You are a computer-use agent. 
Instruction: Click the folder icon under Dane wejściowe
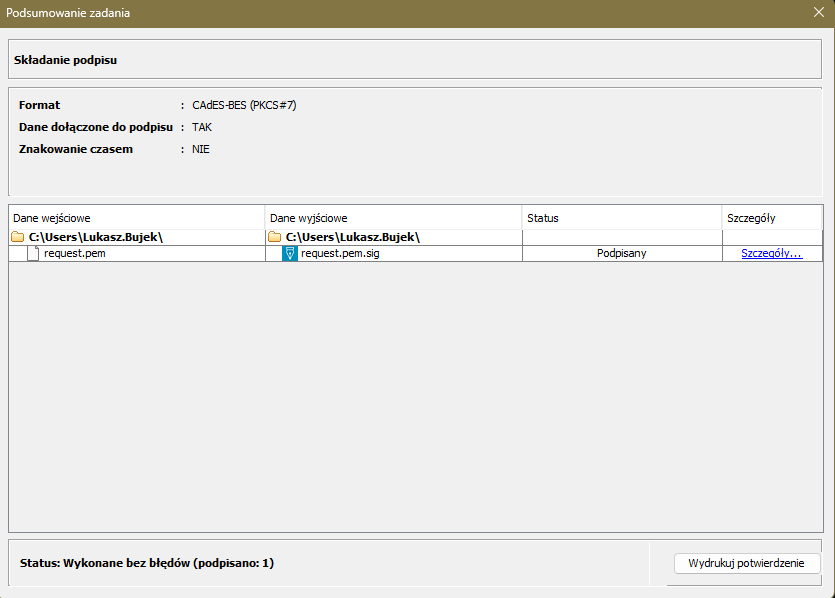coord(18,237)
